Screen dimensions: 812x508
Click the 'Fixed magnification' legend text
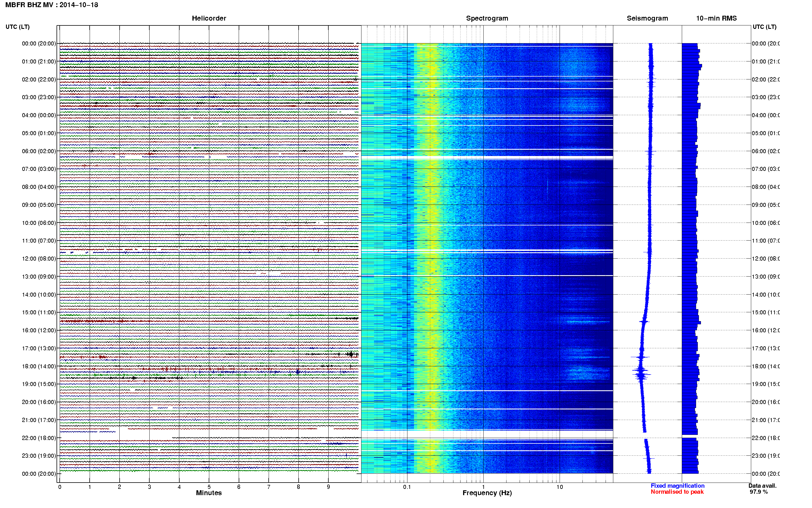(x=678, y=486)
